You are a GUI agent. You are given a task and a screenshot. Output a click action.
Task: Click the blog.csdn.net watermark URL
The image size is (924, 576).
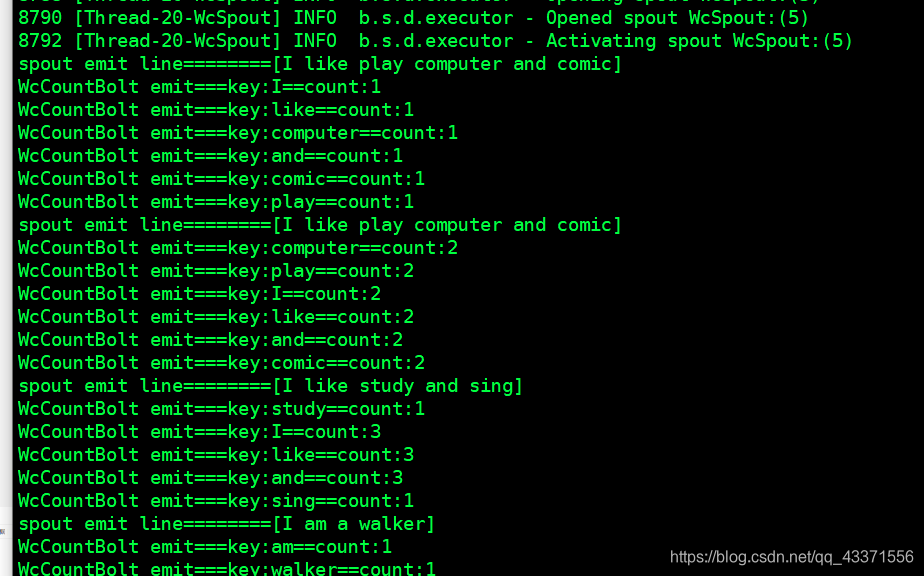pyautogui.click(x=791, y=557)
